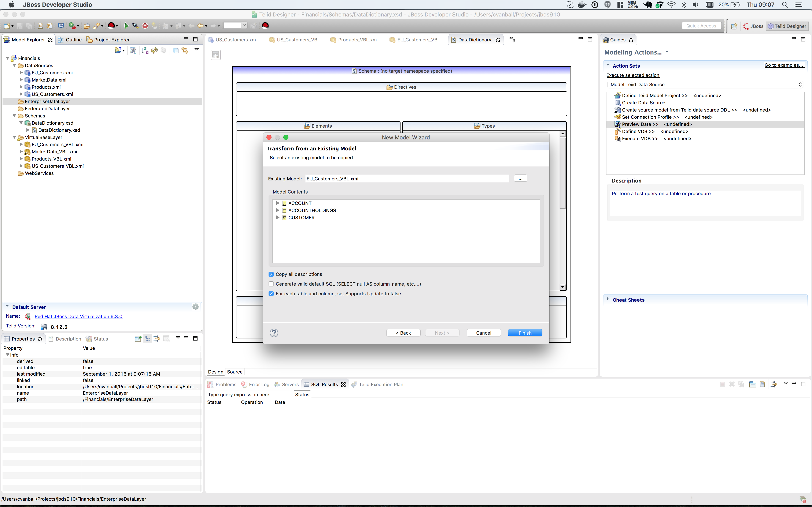Click the Existing Model text field
The height and width of the screenshot is (507, 812).
coord(407,179)
